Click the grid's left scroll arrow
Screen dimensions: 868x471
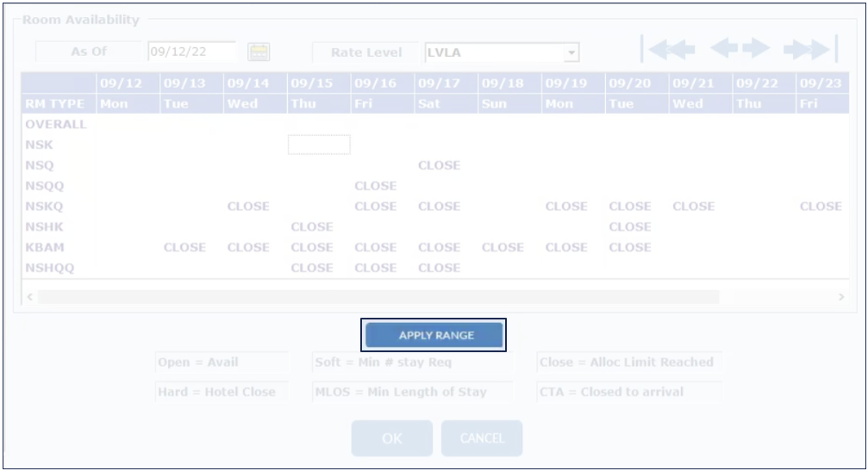pyautogui.click(x=30, y=297)
